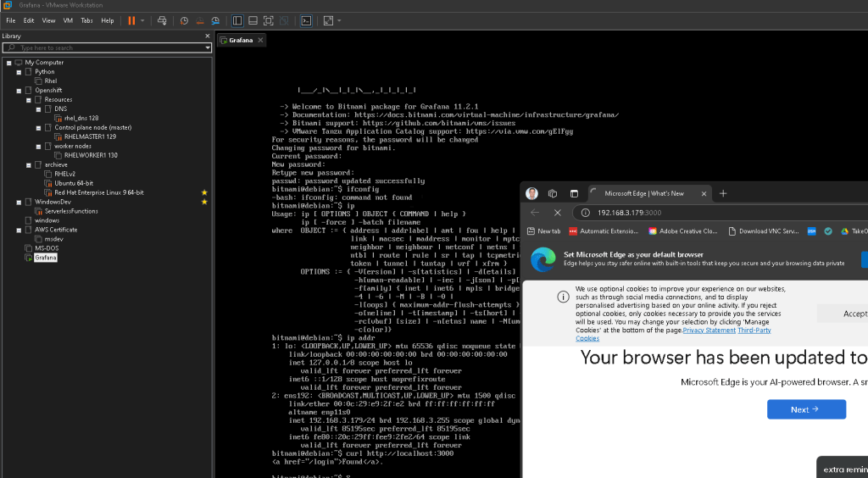868x478 pixels.
Task: Open the View menu
Action: 48,20
